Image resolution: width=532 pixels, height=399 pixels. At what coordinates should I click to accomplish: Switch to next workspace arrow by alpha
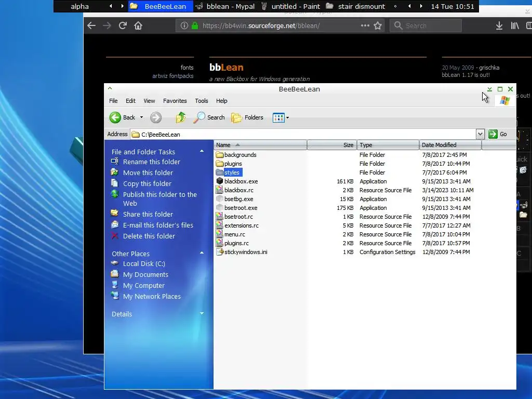click(123, 6)
